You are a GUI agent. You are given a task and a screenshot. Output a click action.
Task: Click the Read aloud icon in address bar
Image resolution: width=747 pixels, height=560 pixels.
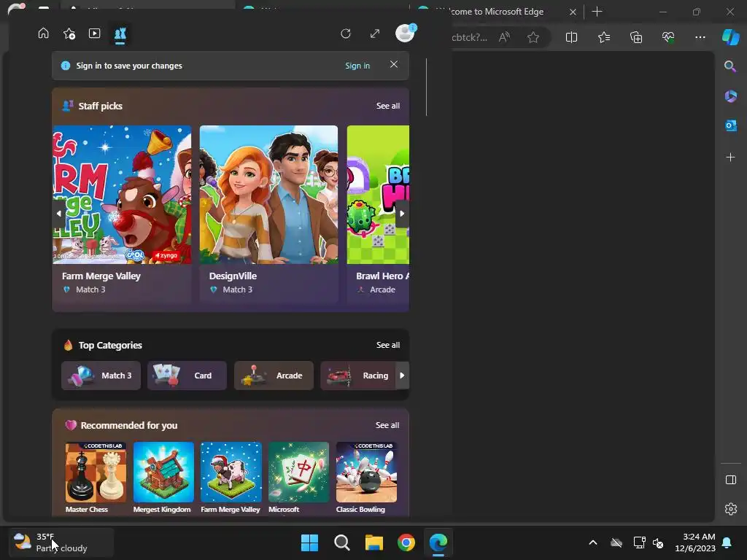pyautogui.click(x=504, y=37)
